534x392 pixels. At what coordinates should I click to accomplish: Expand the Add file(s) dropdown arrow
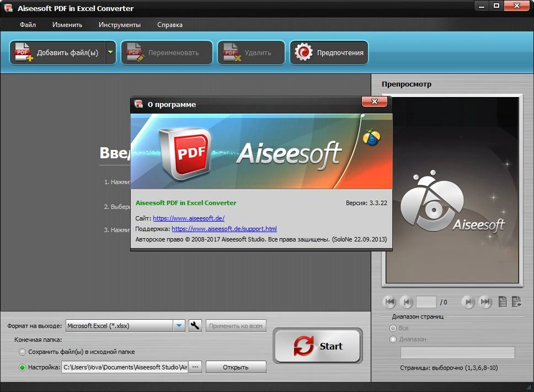(x=111, y=52)
